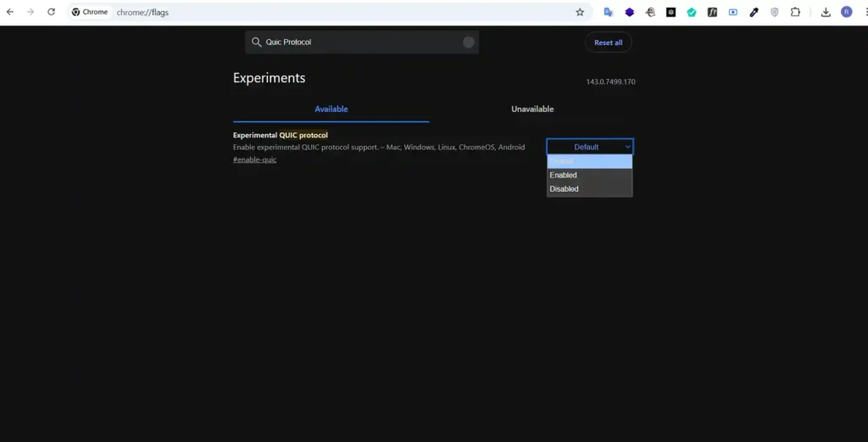Viewport: 868px width, 442px height.
Task: Open the Extensions puzzle-piece menu
Action: coord(795,12)
